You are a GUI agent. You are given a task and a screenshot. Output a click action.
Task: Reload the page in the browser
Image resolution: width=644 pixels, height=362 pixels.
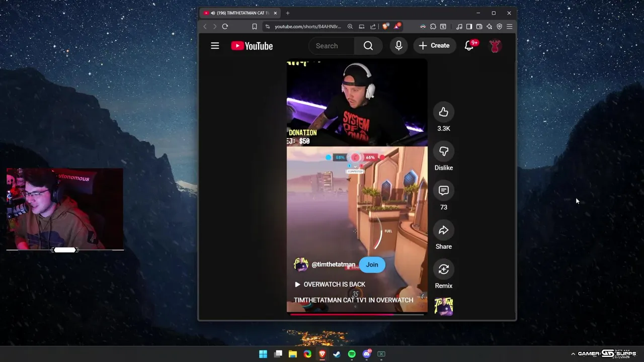click(225, 27)
